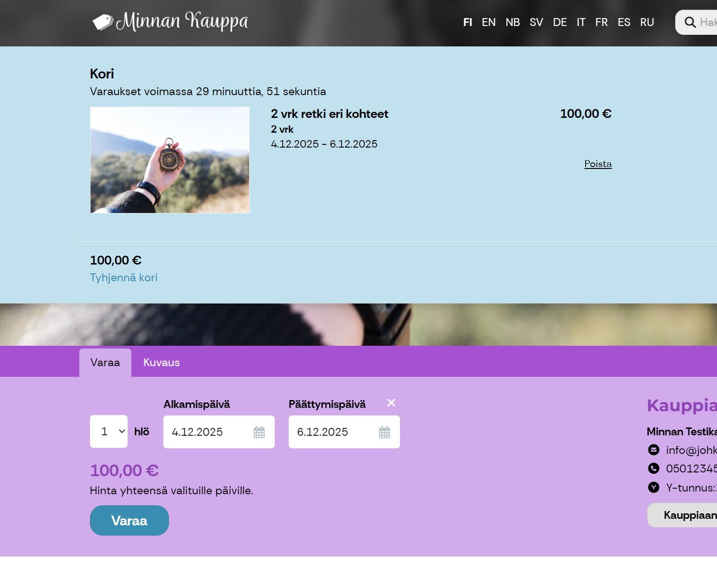Click the search magnifier icon

tap(690, 22)
